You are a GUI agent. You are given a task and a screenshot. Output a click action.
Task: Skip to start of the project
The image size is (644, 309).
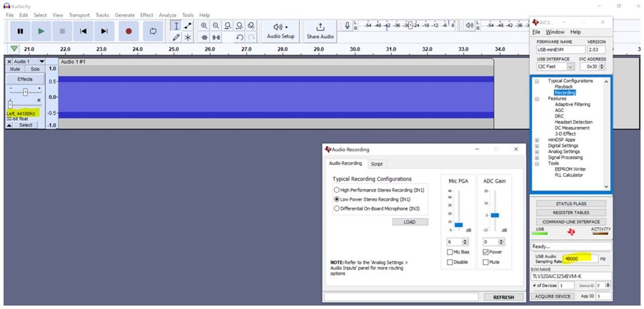(83, 32)
